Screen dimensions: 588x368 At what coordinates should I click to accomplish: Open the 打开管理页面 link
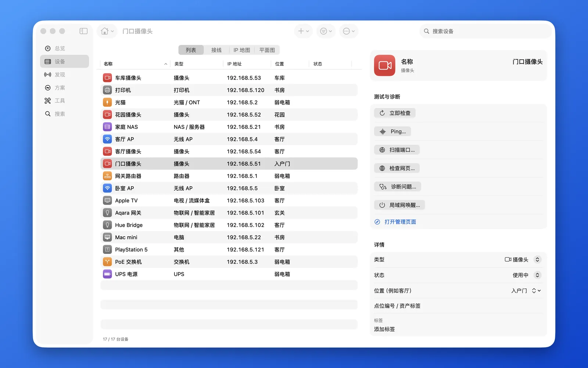coord(395,222)
